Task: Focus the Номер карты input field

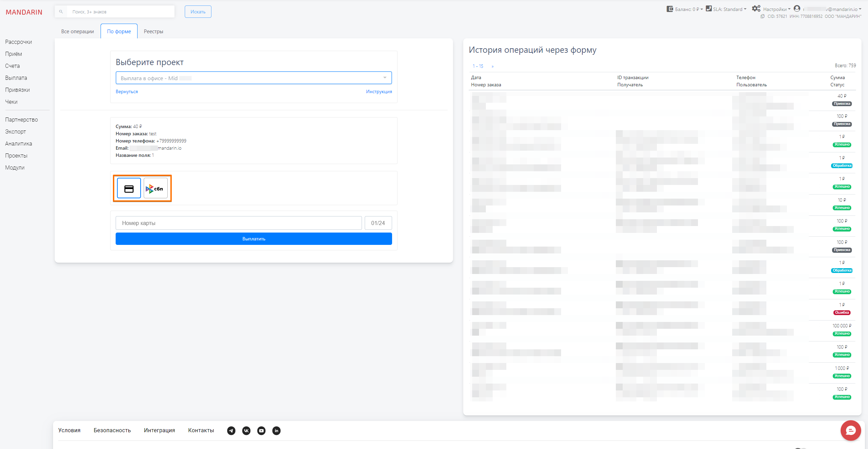Action: click(238, 223)
